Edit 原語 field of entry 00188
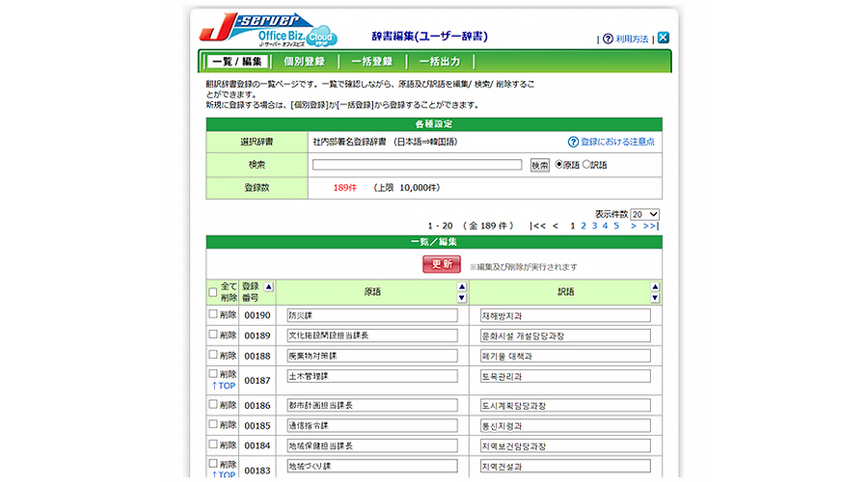Viewport: 868px width, 482px height. click(x=372, y=356)
